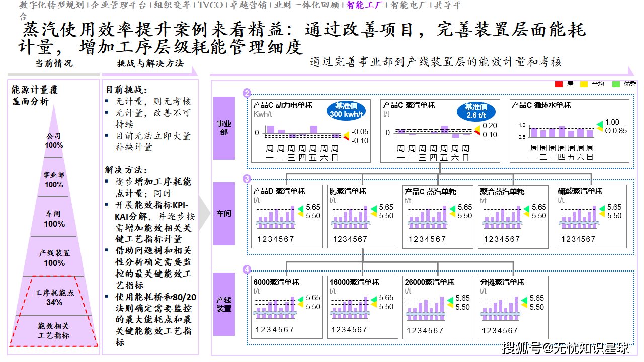The image size is (644, 362).
Task: Open the 硫酸蒸汽单耗 chart card
Action: pyautogui.click(x=591, y=216)
